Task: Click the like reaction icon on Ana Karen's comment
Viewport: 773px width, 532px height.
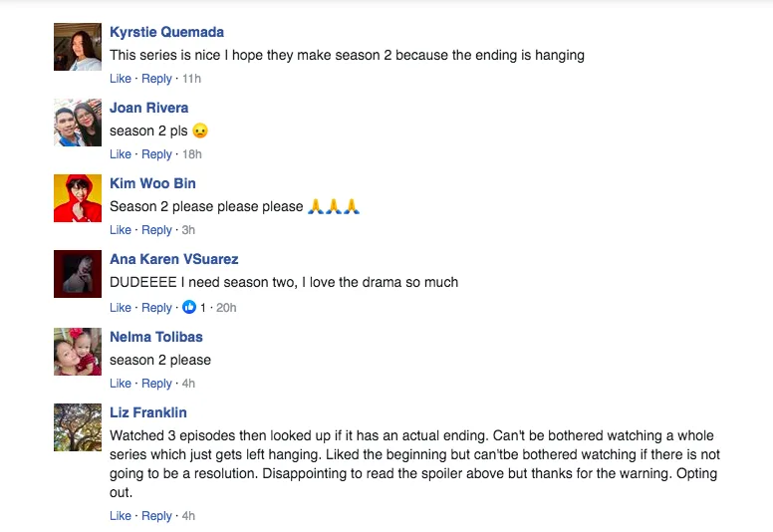Action: [x=190, y=308]
